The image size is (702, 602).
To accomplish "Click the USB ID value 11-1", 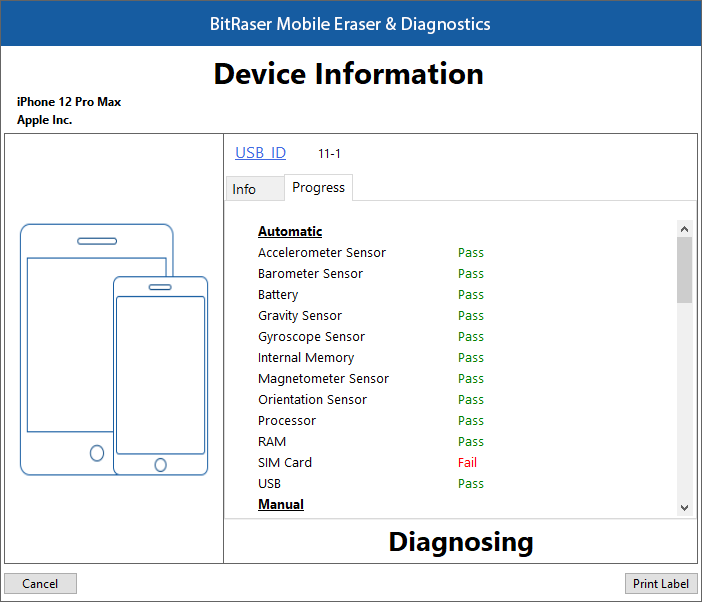I will point(329,154).
